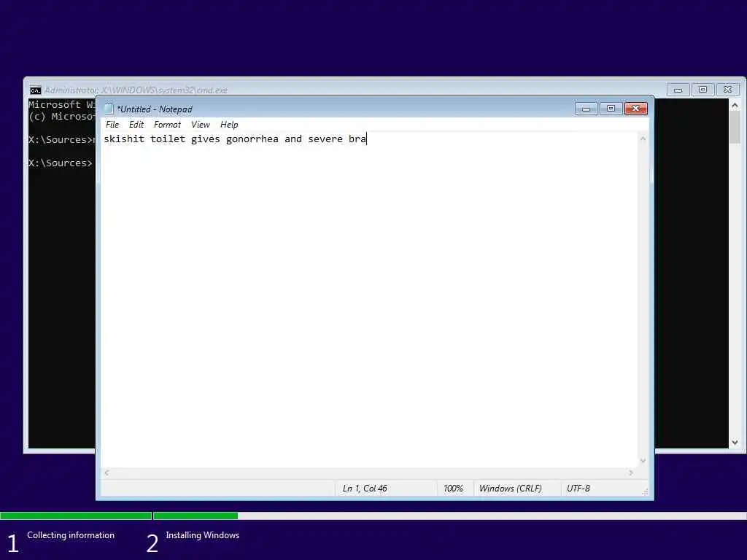Open the File menu in Notepad
This screenshot has height=560, width=747.
click(112, 125)
